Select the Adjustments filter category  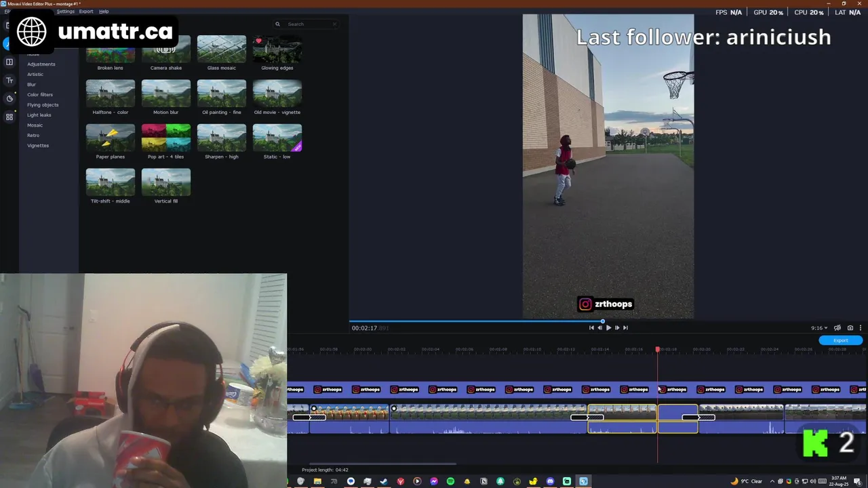pyautogui.click(x=41, y=64)
